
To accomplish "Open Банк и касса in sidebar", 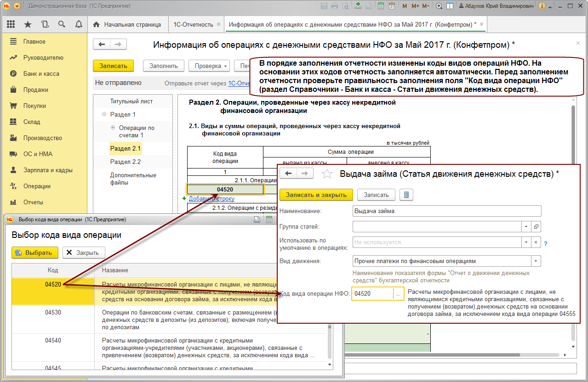I will pyautogui.click(x=41, y=74).
